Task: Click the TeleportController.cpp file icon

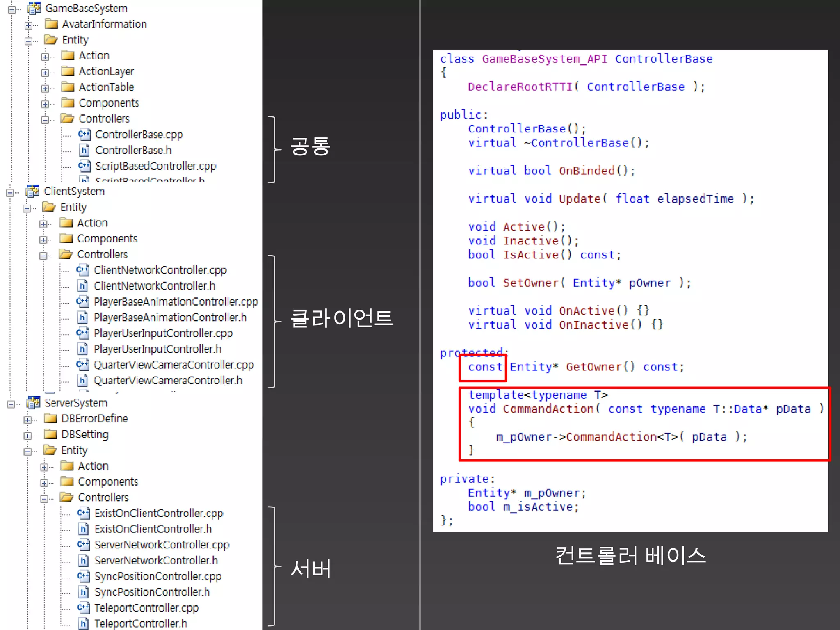Action: tap(83, 608)
